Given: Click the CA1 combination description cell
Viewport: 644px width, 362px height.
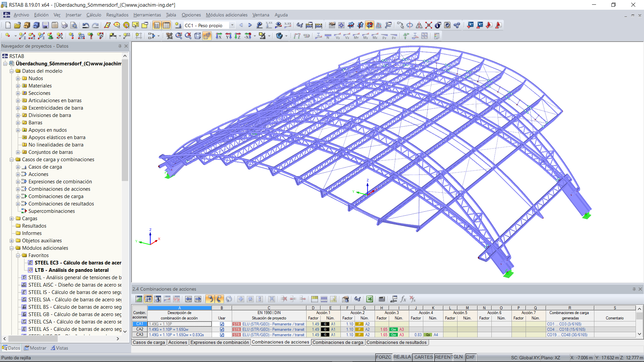Looking at the screenshot, I should (179, 324).
